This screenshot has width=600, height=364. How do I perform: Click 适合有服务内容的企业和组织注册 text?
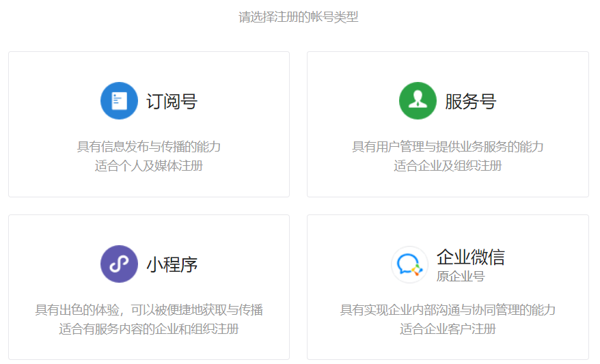pyautogui.click(x=149, y=328)
